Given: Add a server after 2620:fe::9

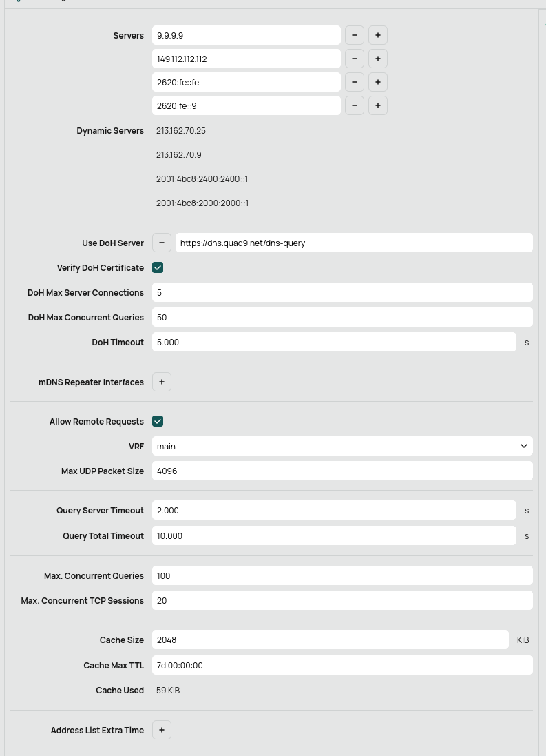Looking at the screenshot, I should 378,105.
